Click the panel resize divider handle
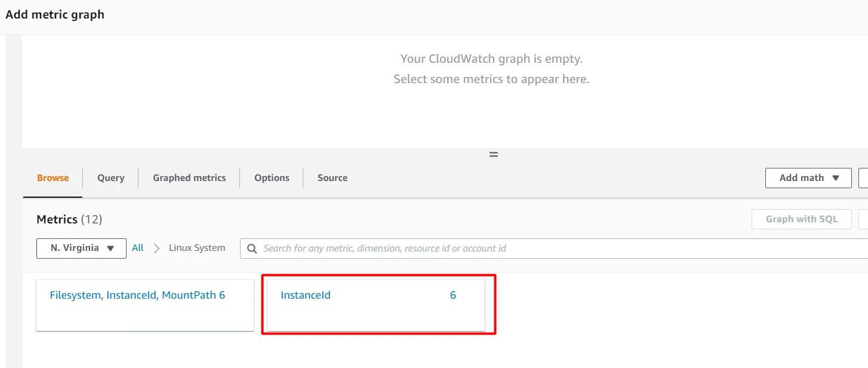This screenshot has height=368, width=868. click(x=493, y=154)
